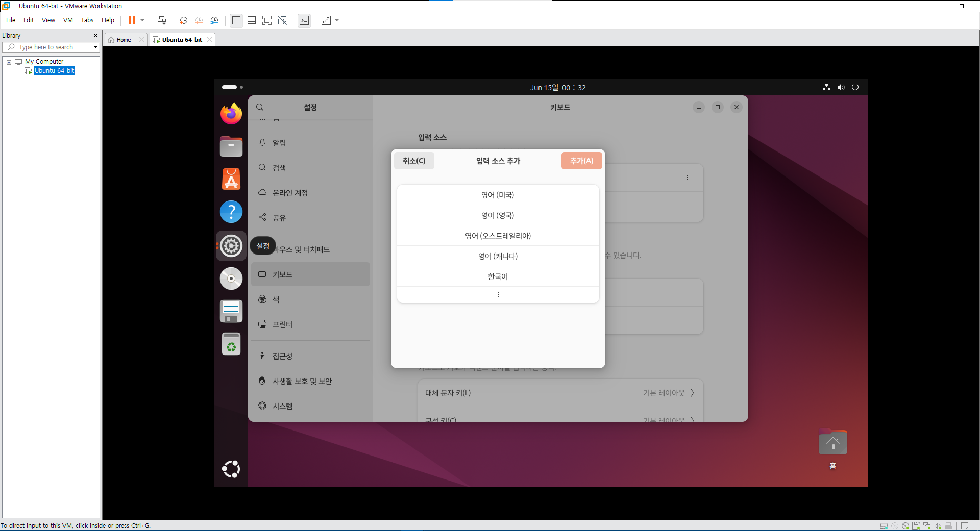This screenshot has width=980, height=531.
Task: Select 접근성 in the settings sidebar
Action: click(x=310, y=356)
